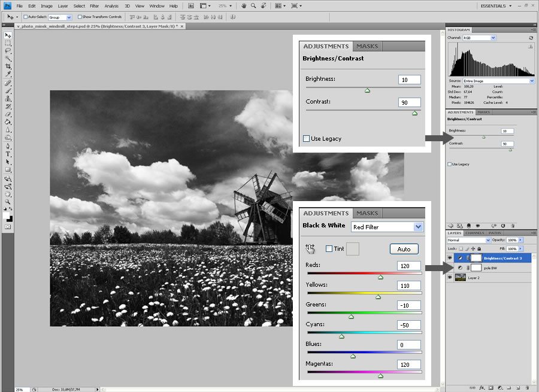Expand the Source Entire Image dropdown
The height and width of the screenshot is (392, 539).
(498, 81)
